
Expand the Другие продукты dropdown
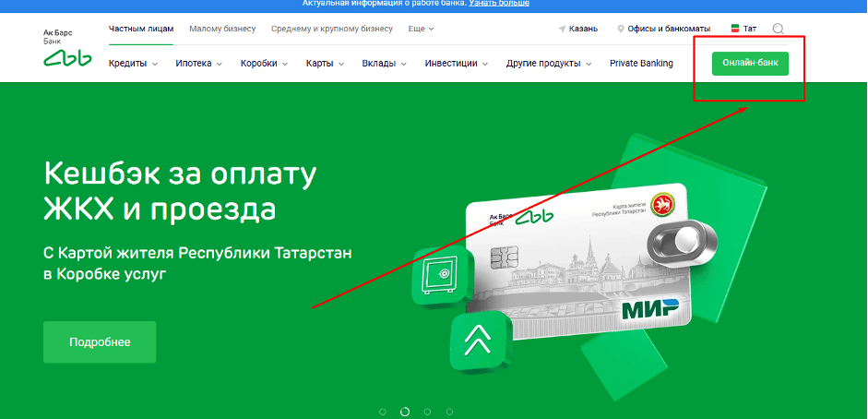coord(549,63)
